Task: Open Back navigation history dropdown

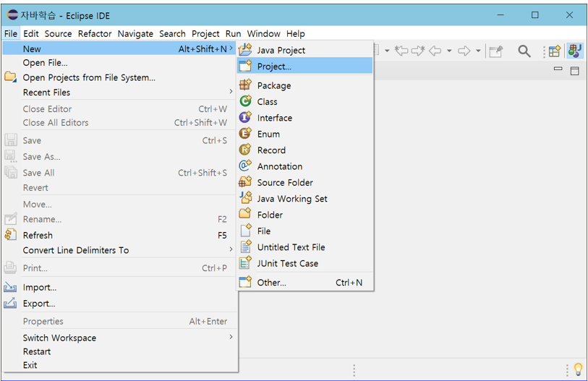Action: point(449,51)
